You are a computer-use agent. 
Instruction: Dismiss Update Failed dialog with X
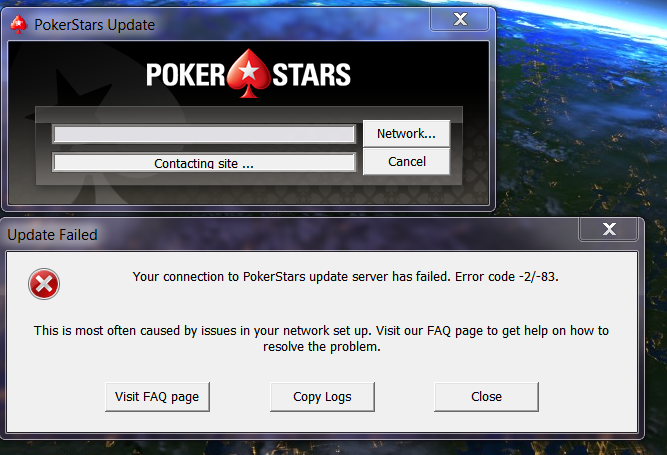point(609,229)
